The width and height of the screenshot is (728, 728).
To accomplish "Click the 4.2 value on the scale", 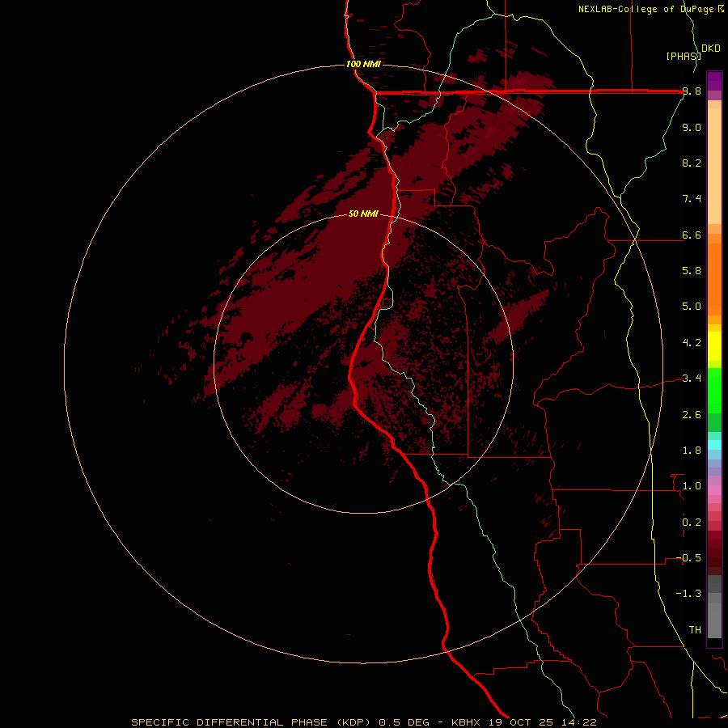I will pos(692,343).
